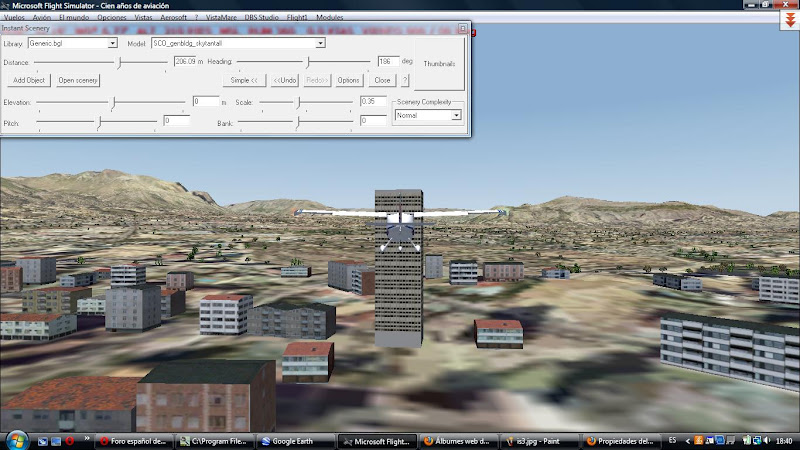Image resolution: width=800 pixels, height=450 pixels.
Task: Open the DBS Studio menu
Action: click(x=261, y=17)
